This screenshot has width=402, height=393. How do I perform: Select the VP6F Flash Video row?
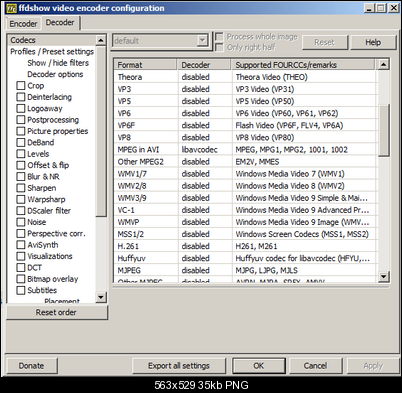tap(245, 125)
